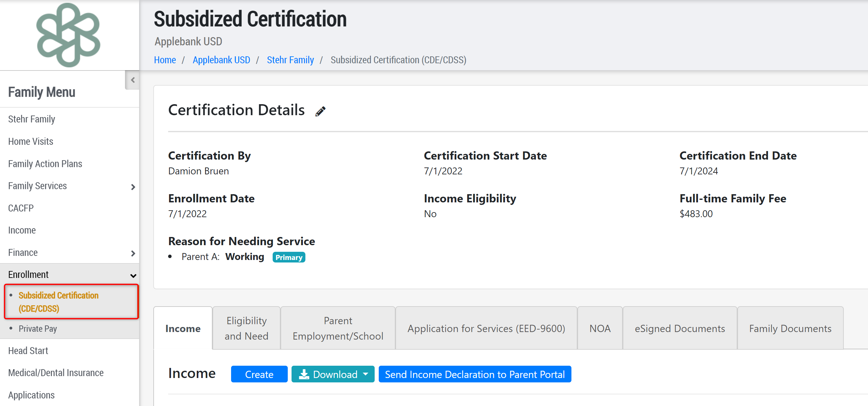This screenshot has width=868, height=406.
Task: Collapse sidebar using left arrow handle
Action: pyautogui.click(x=133, y=80)
